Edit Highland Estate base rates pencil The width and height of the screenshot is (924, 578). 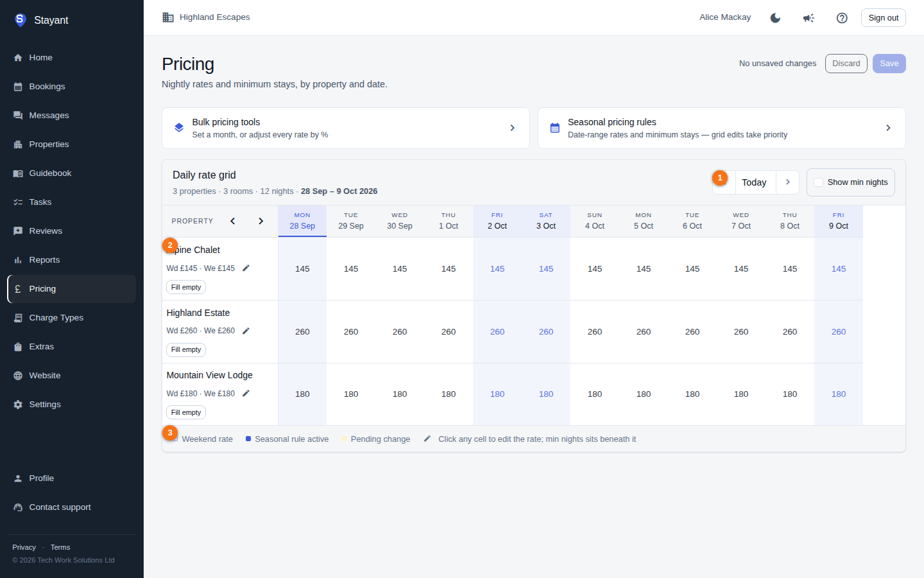click(246, 331)
